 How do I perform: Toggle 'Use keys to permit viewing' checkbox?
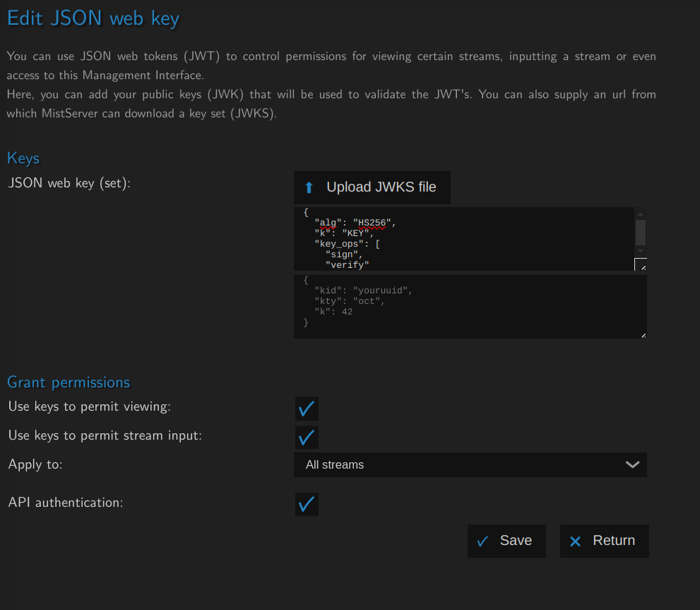tap(307, 409)
